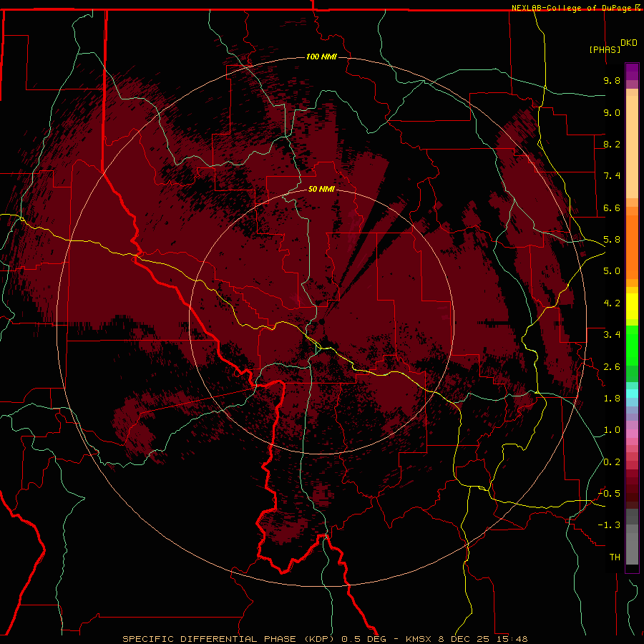Click the 1.8 legend value
The height and width of the screenshot is (644, 644).
[x=612, y=399]
